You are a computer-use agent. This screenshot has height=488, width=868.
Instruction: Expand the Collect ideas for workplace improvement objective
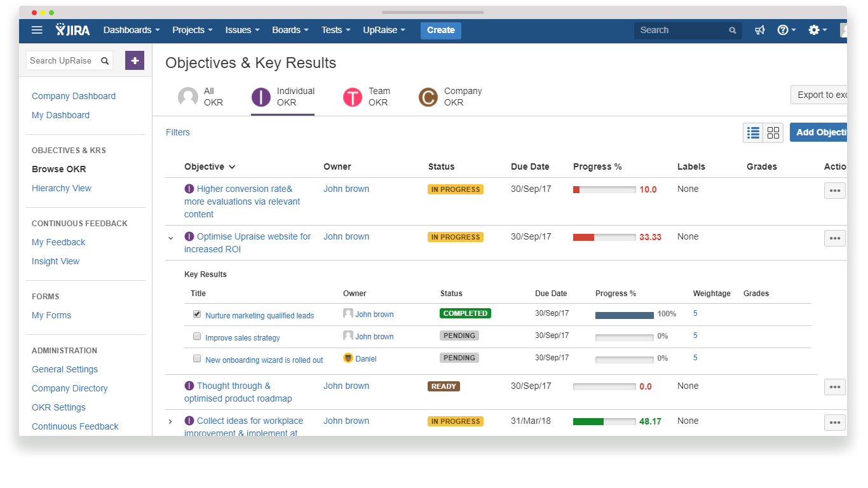(x=170, y=421)
